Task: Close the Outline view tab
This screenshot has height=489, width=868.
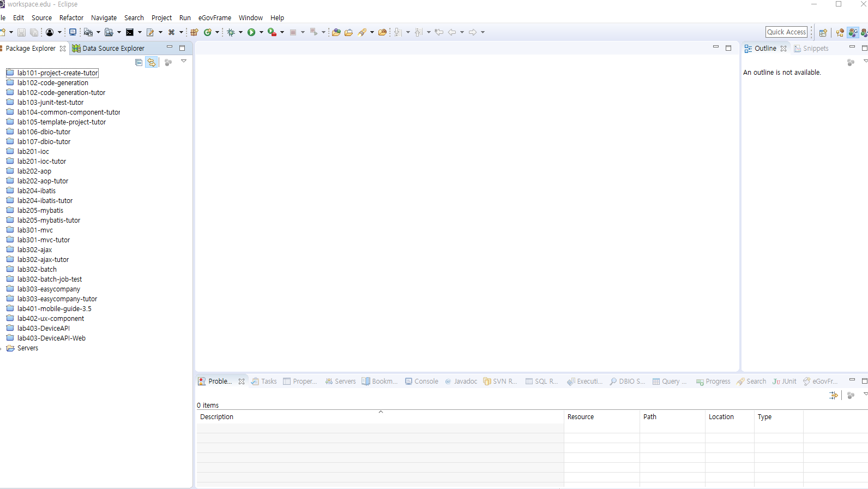Action: [783, 49]
